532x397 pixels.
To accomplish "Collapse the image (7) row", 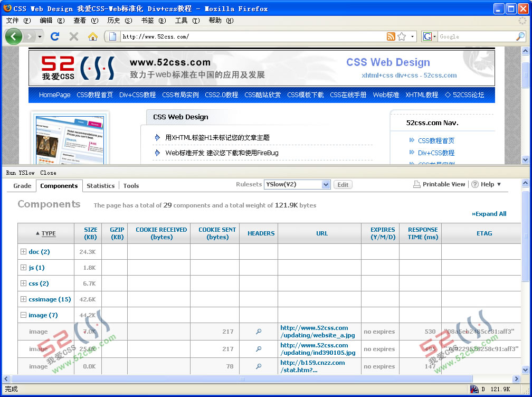I will coord(23,315).
